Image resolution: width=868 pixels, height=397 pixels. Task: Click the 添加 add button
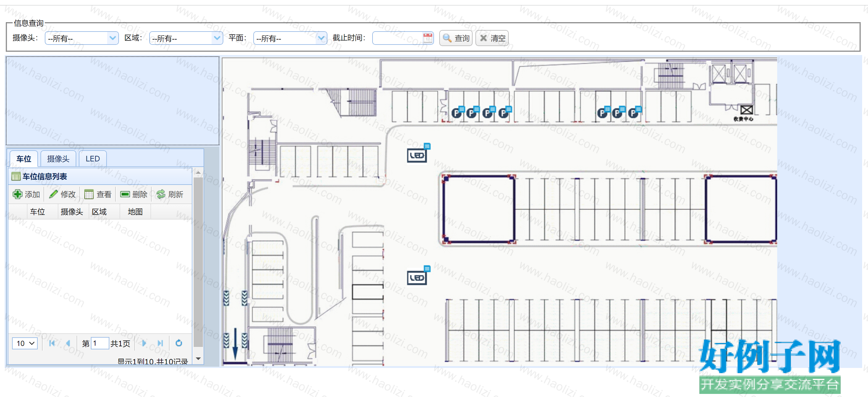pos(26,194)
